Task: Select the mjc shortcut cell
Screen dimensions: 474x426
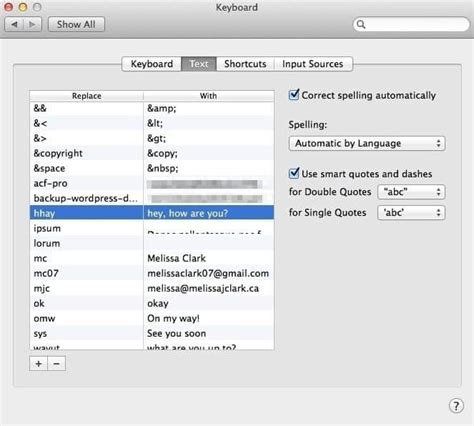Action: (x=87, y=288)
